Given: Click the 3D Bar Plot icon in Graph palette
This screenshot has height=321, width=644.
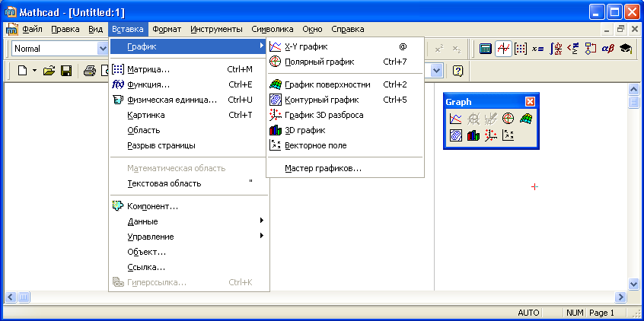Looking at the screenshot, I should [473, 135].
